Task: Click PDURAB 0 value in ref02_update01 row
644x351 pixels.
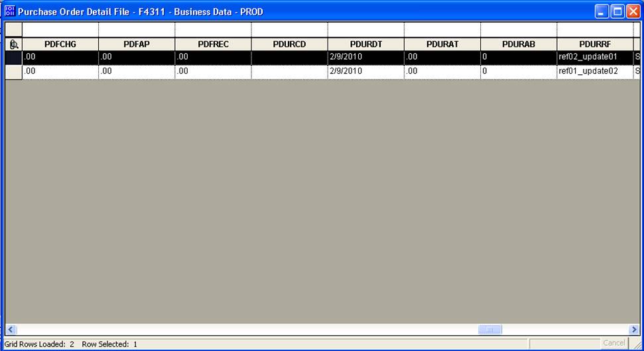Action: pyautogui.click(x=519, y=57)
